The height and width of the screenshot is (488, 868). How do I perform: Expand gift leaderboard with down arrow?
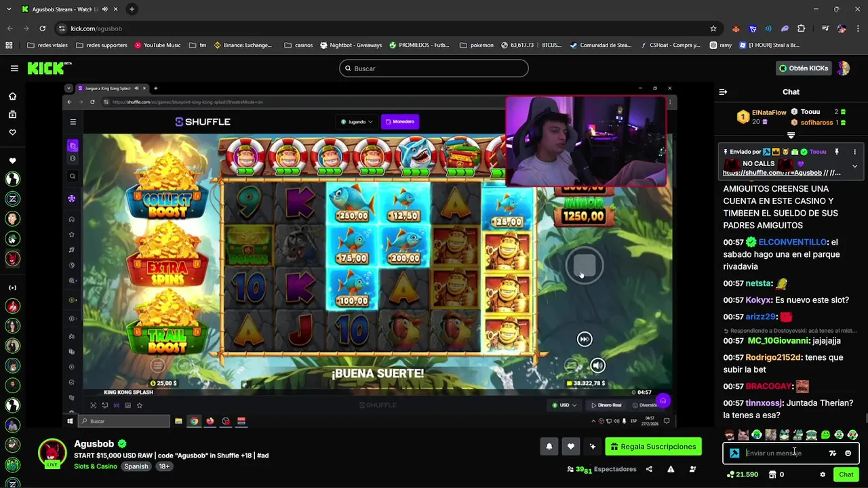pyautogui.click(x=791, y=136)
